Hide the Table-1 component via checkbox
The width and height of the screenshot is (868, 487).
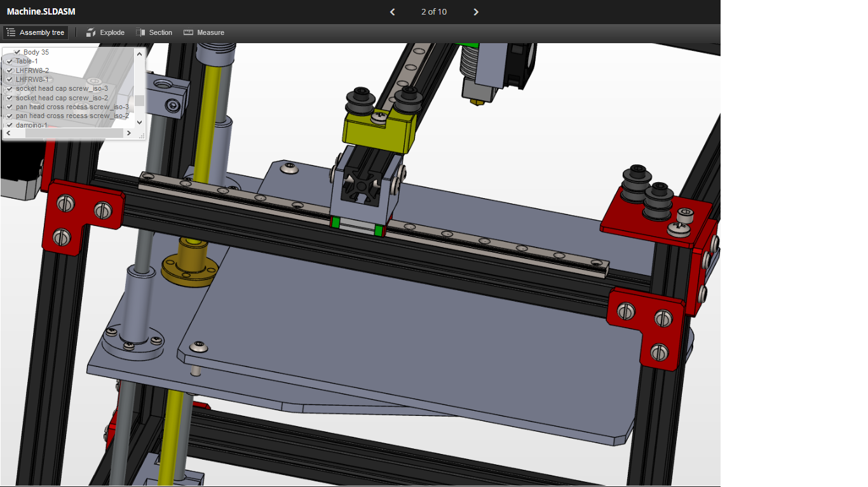(x=10, y=62)
